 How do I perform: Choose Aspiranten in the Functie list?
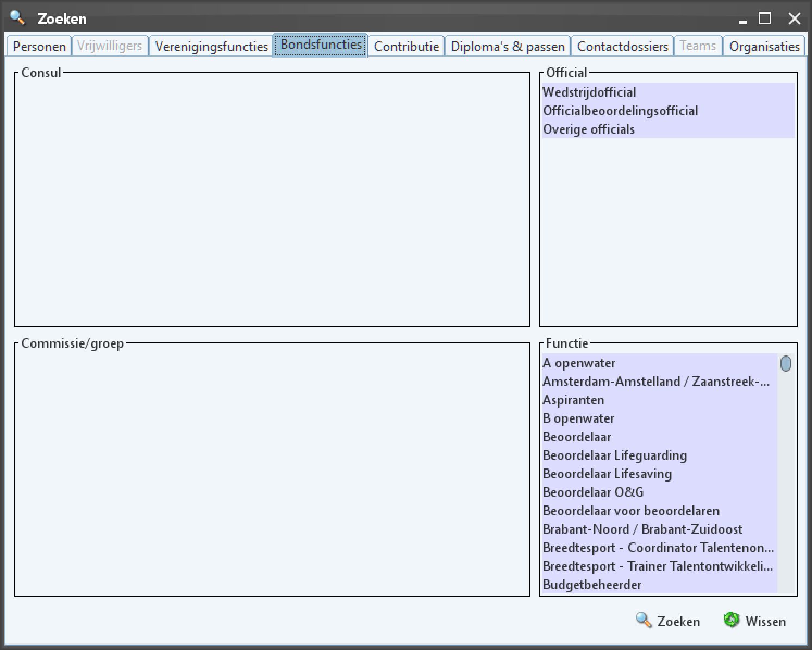tap(659, 399)
